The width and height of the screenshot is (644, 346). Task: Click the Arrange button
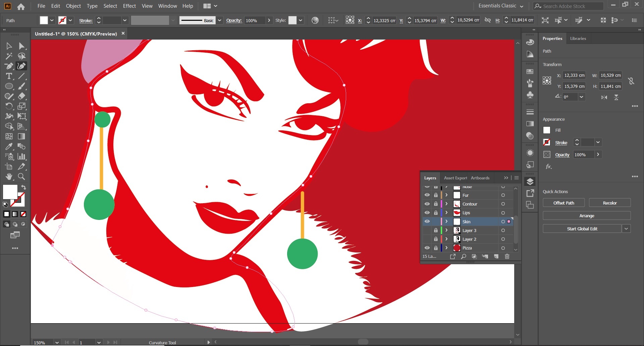[x=587, y=216]
